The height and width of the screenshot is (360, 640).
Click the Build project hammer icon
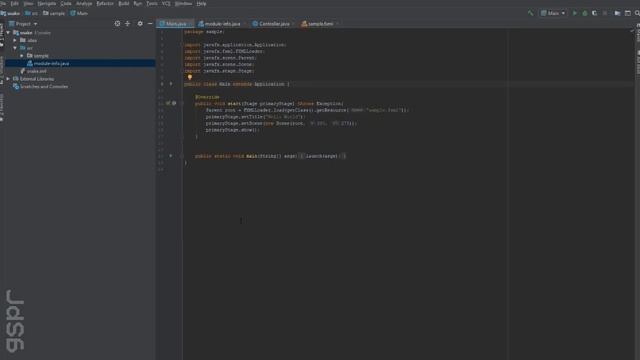click(x=530, y=13)
